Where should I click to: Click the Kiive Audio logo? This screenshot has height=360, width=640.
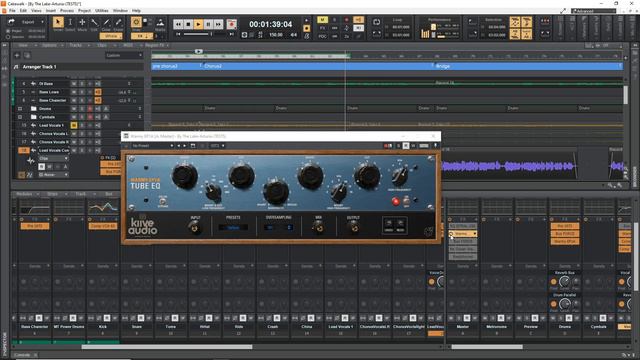(x=142, y=227)
